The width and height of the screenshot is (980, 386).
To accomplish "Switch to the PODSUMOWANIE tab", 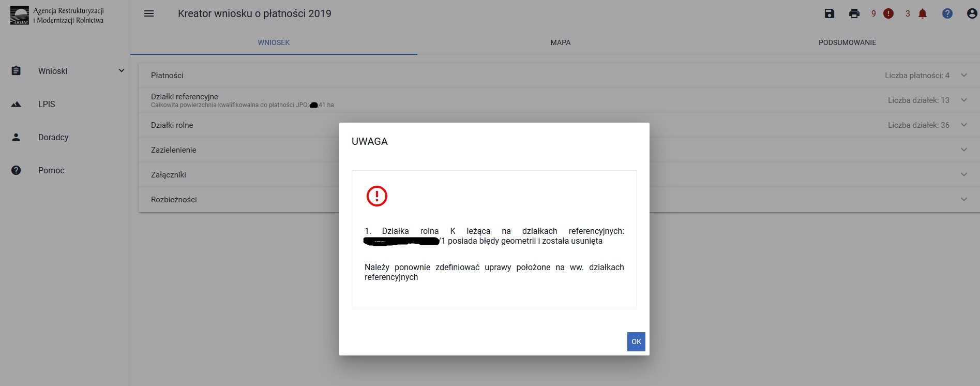I will [x=847, y=42].
